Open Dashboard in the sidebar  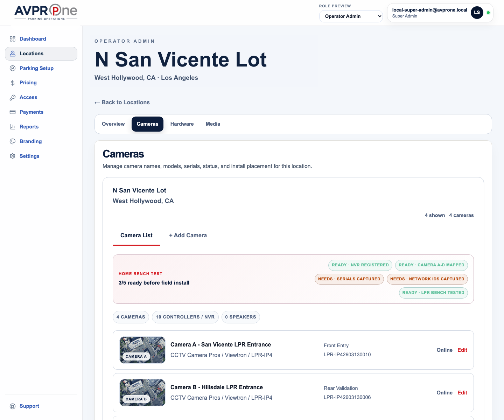(41, 39)
